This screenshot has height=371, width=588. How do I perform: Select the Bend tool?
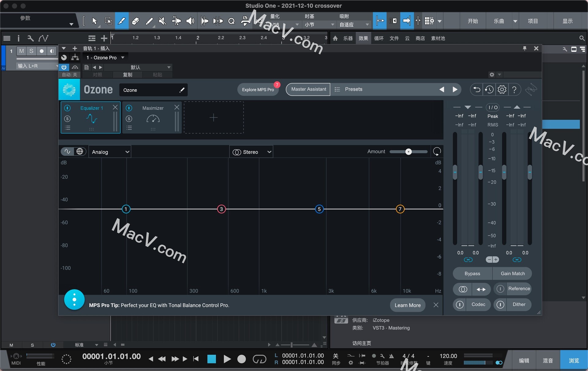point(176,21)
